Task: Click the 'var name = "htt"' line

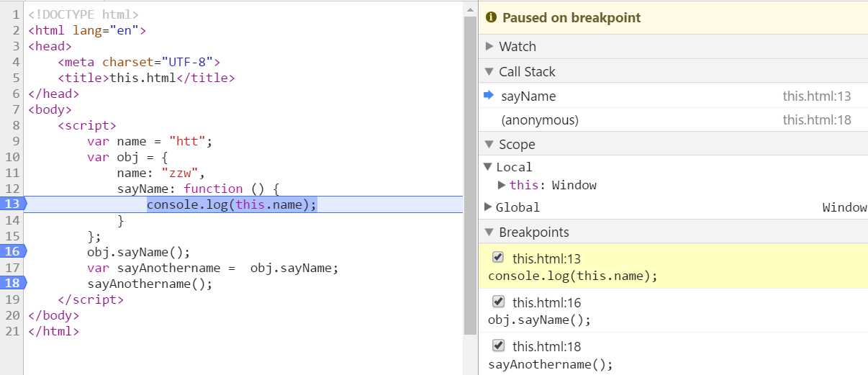Action: coord(150,141)
